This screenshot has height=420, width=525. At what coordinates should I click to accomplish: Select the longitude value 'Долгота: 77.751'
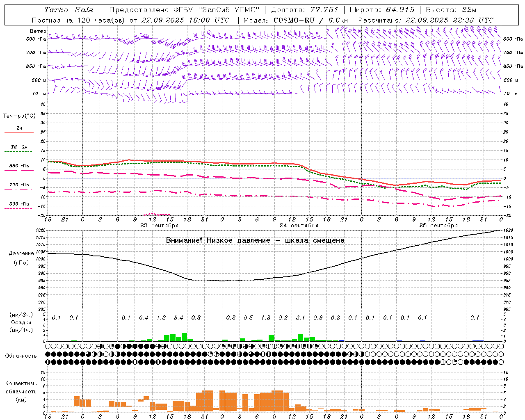coord(305,10)
